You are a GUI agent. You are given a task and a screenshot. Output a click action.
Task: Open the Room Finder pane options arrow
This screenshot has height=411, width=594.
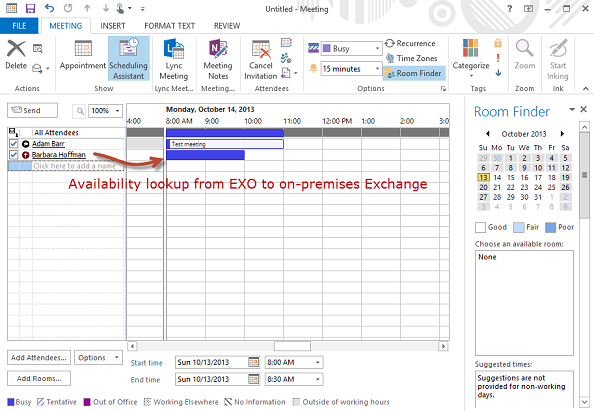572,109
